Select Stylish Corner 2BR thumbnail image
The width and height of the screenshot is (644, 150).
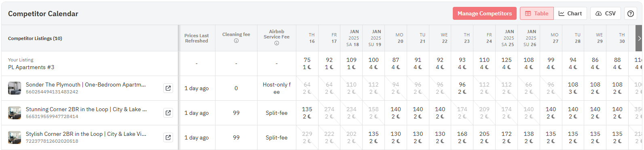tap(15, 137)
